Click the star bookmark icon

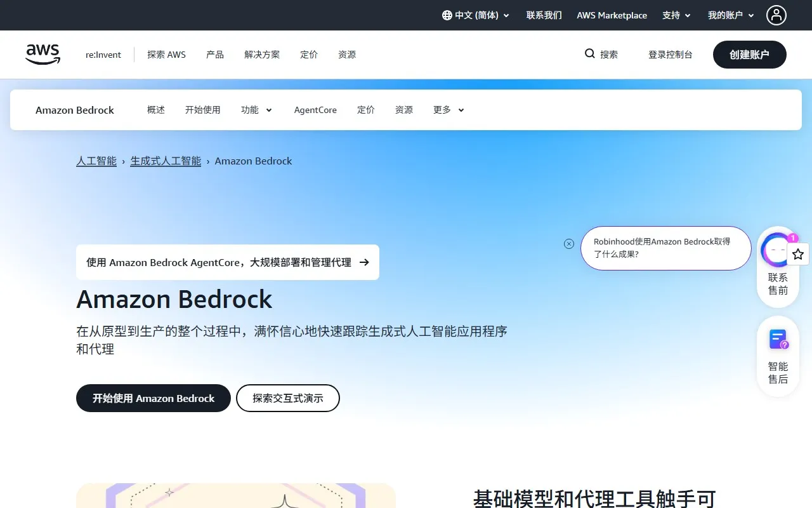(798, 254)
